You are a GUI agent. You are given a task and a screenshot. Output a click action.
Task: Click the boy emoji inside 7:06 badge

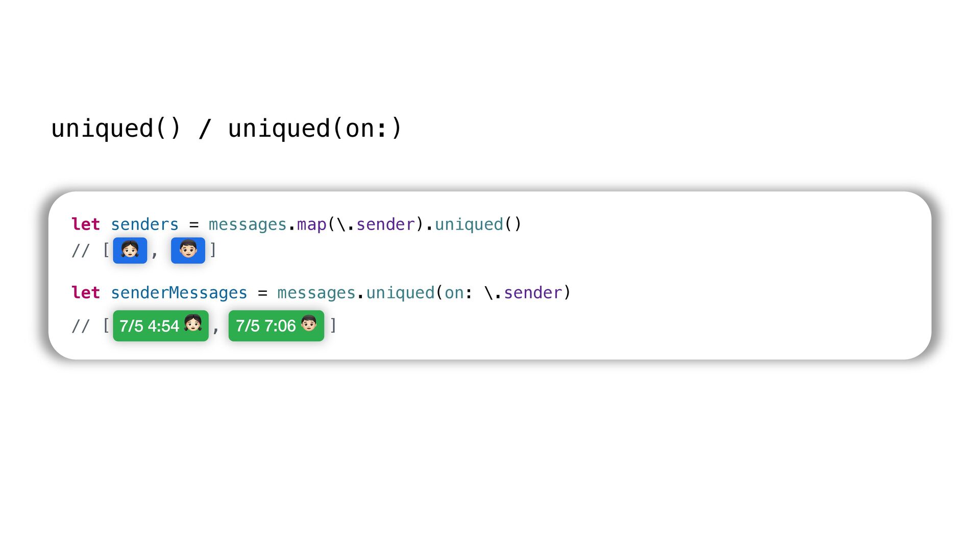[x=309, y=323]
